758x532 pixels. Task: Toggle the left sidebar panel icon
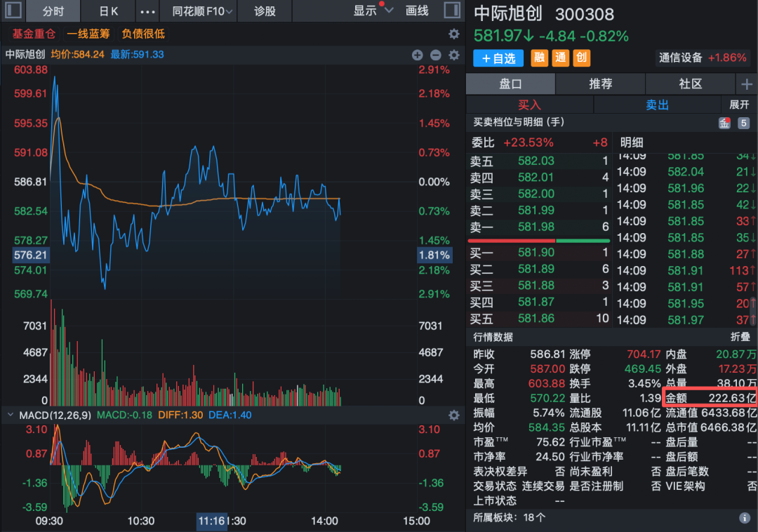click(14, 11)
